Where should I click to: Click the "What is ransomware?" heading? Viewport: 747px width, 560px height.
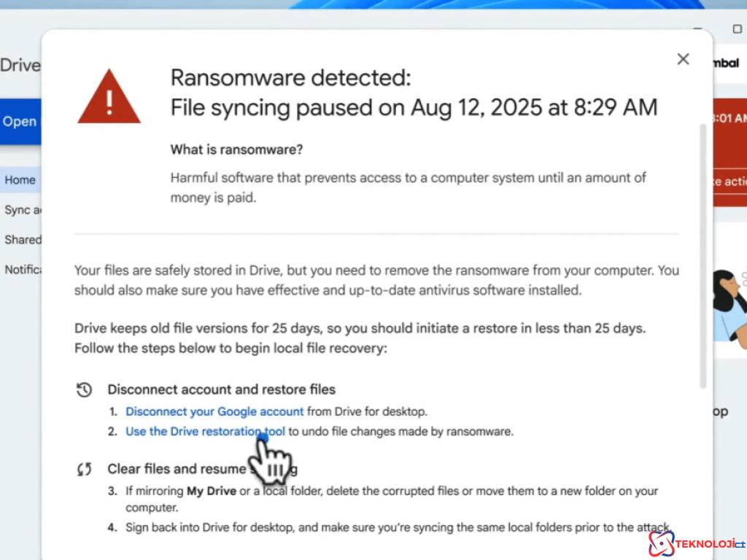click(x=236, y=149)
